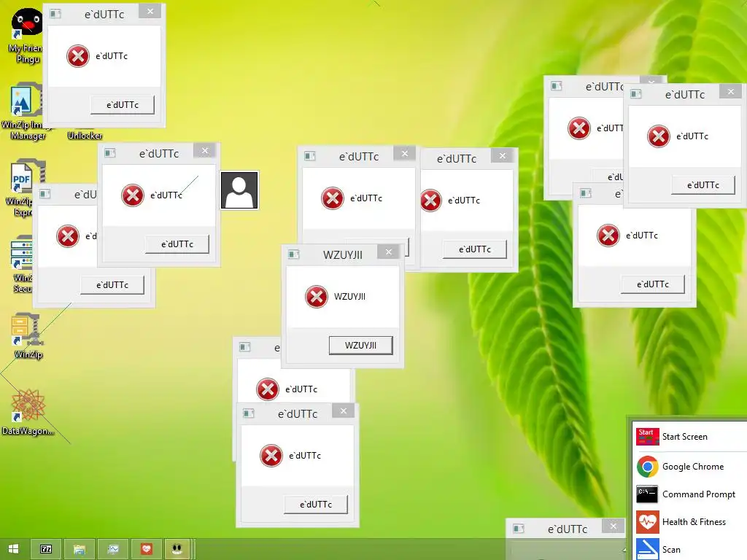
Task: Click e`dUTTc button in dialog beside user avatar
Action: pos(177,244)
